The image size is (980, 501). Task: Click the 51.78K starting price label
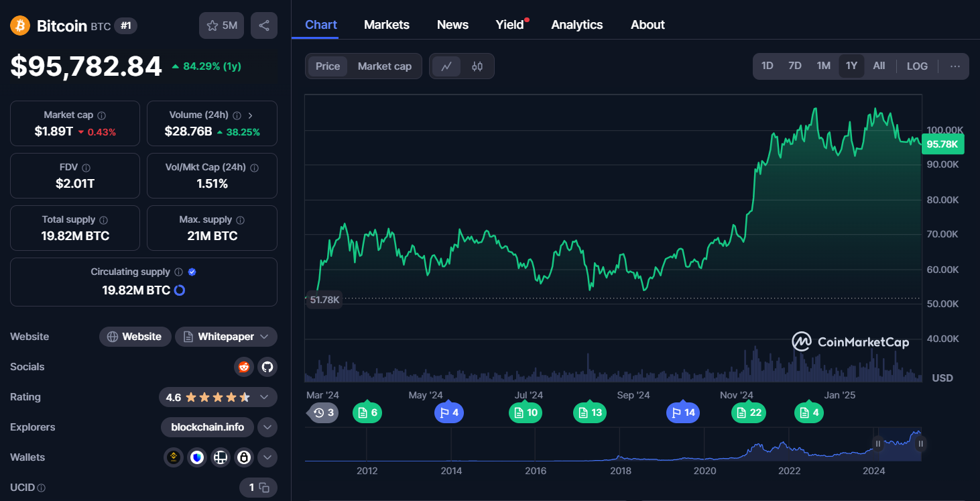(325, 300)
